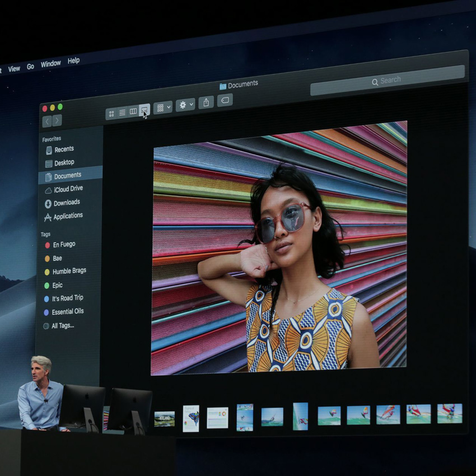Open the gear Action menu

coord(185,105)
